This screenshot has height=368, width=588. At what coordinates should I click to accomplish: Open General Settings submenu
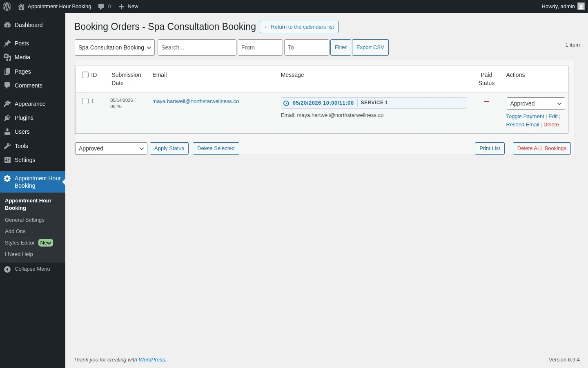(x=24, y=220)
